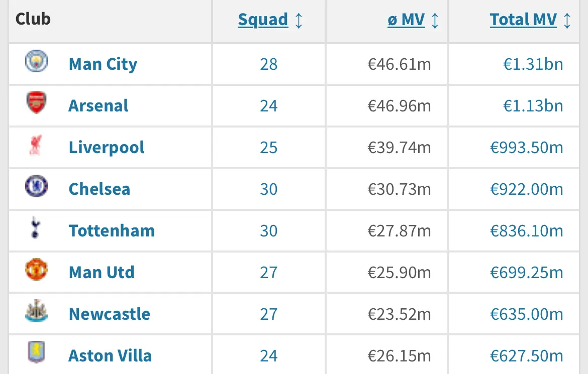This screenshot has height=374, width=588.
Task: Click the ø MV column header link
Action: click(x=406, y=20)
